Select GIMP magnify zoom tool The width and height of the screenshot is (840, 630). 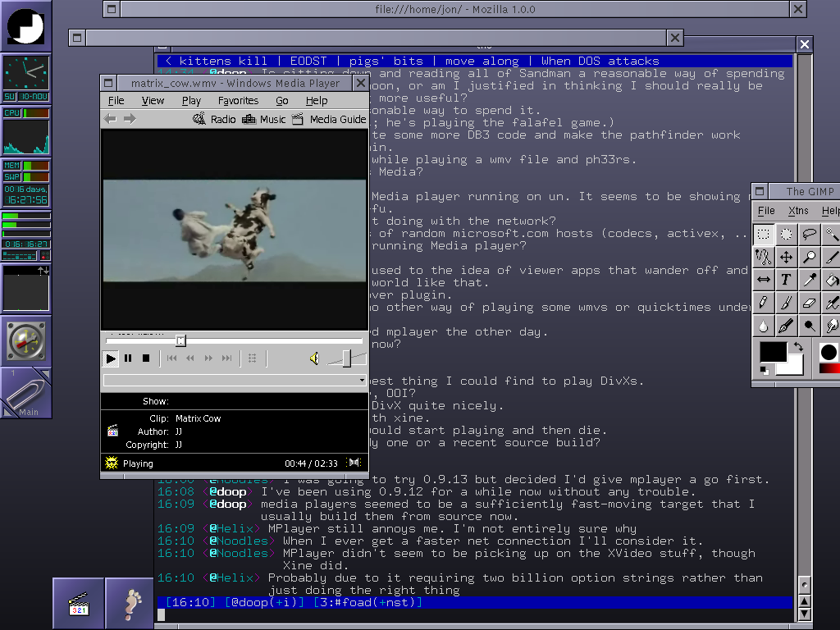coord(810,257)
